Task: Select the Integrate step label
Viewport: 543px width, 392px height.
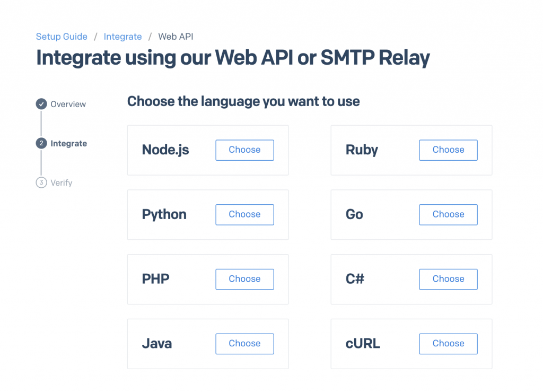Action: pyautogui.click(x=68, y=144)
